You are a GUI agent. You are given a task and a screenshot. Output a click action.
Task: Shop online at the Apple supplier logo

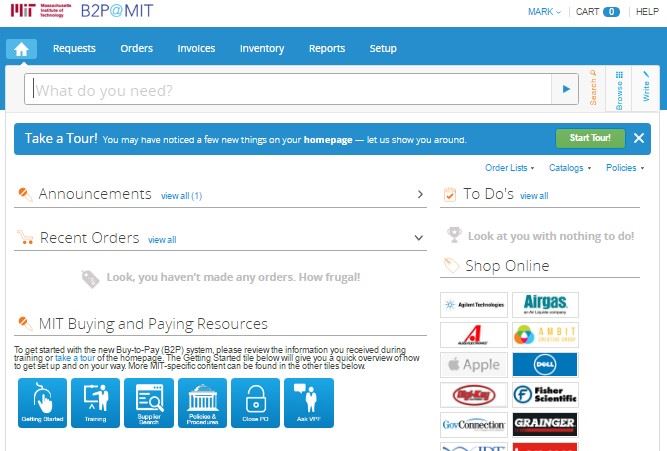coord(473,364)
